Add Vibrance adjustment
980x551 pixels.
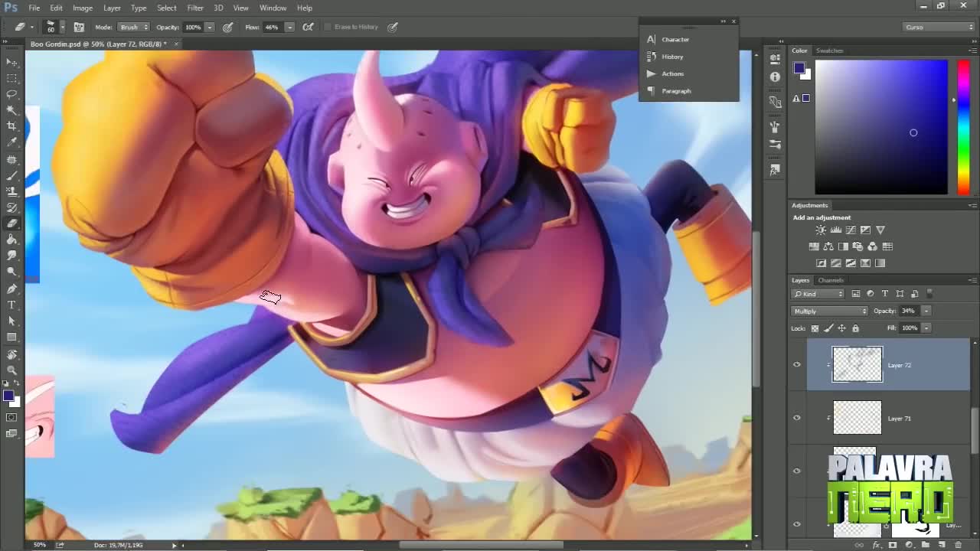click(880, 230)
